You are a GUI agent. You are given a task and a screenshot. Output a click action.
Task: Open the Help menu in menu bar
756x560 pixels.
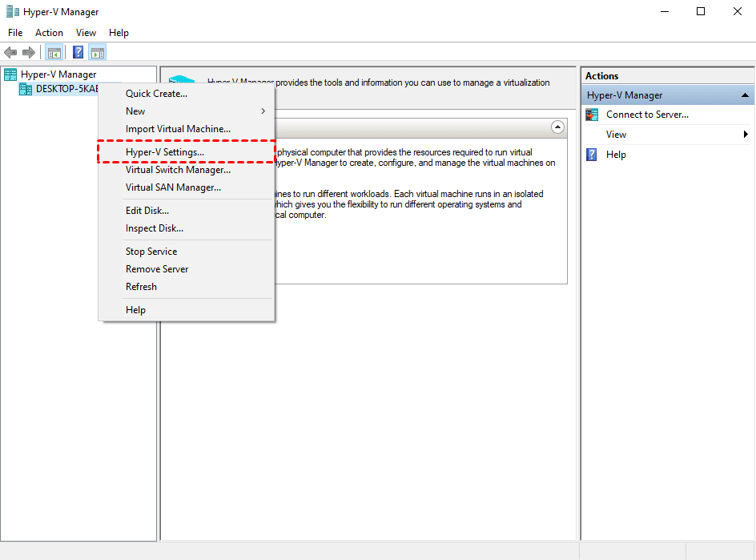pos(119,33)
